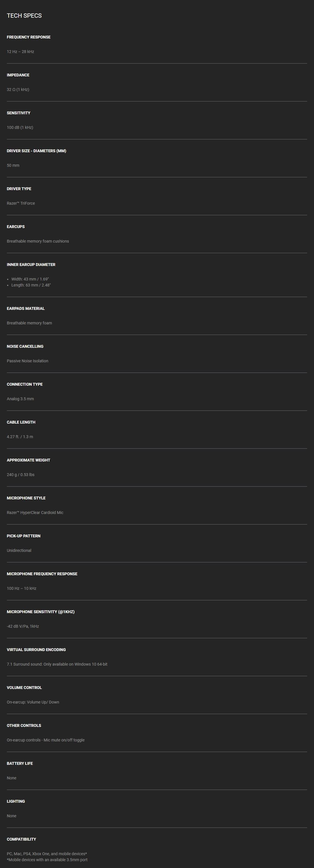The image size is (314, 868).
Task: Click the Analog 3.5 mm connection value
Action: click(x=20, y=399)
